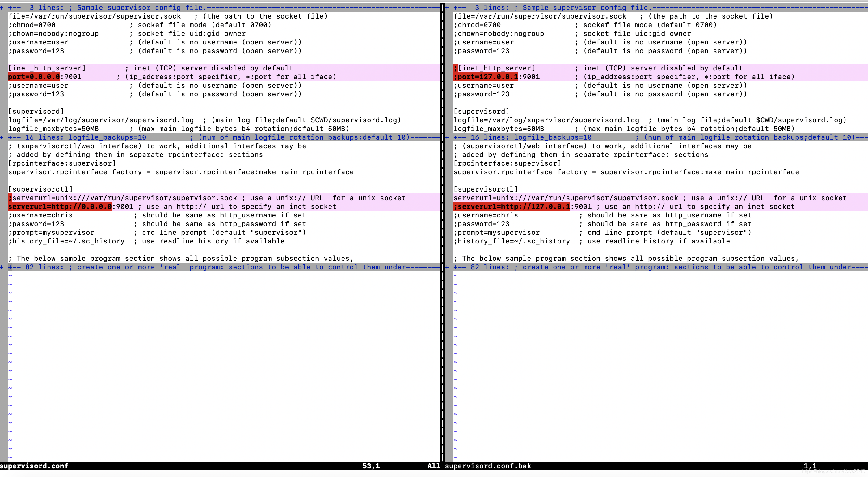Click the highlighted serverurl=http://0.0.0.0 text in supervisord.conf
This screenshot has width=868, height=477.
click(60, 207)
